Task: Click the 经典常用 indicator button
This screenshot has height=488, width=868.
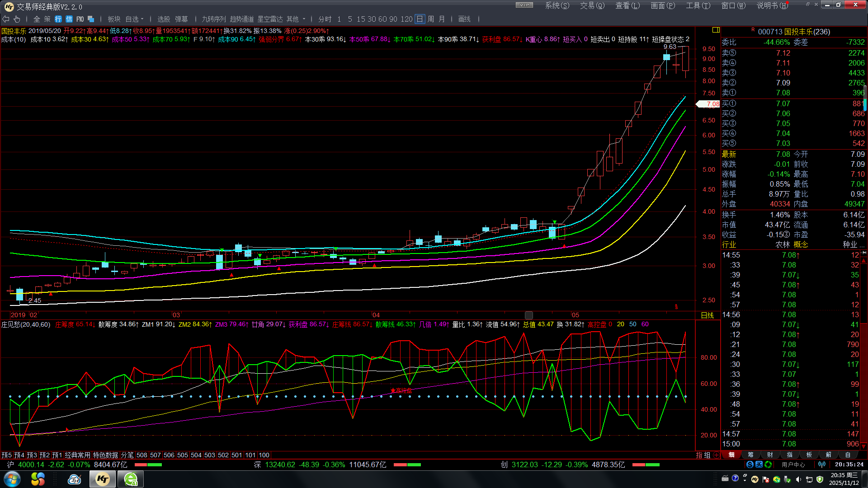Action: click(77, 455)
